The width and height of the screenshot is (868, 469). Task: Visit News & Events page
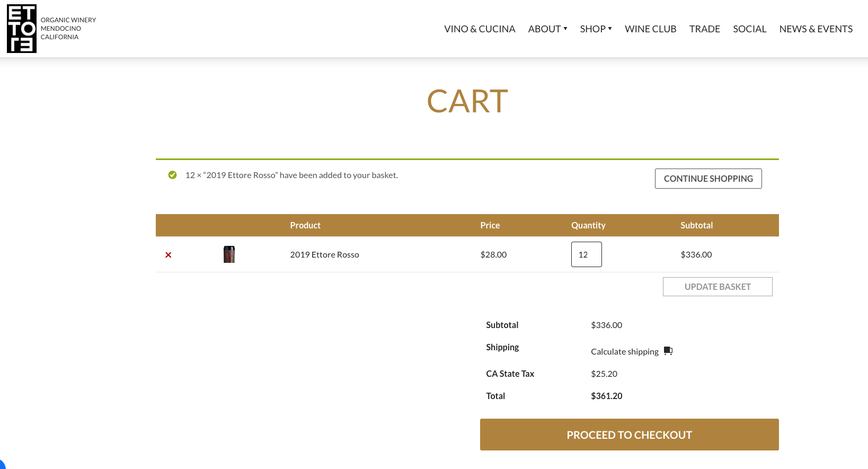click(x=816, y=29)
